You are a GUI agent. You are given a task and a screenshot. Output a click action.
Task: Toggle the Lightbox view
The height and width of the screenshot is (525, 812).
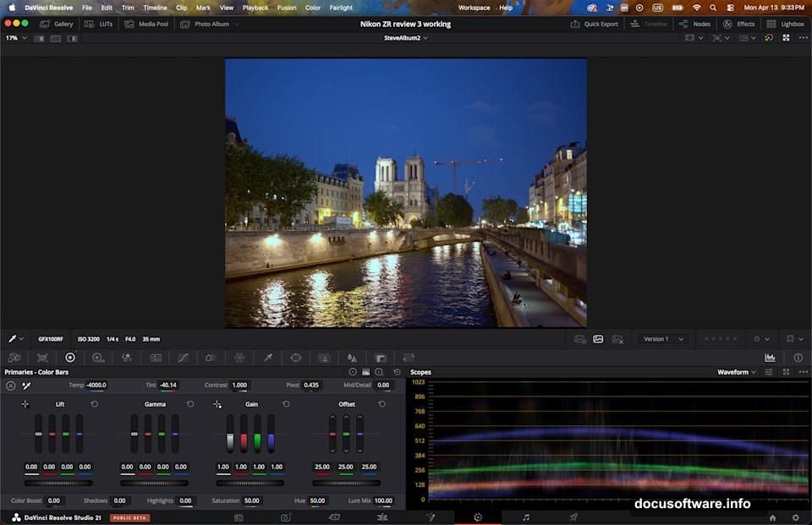point(786,24)
